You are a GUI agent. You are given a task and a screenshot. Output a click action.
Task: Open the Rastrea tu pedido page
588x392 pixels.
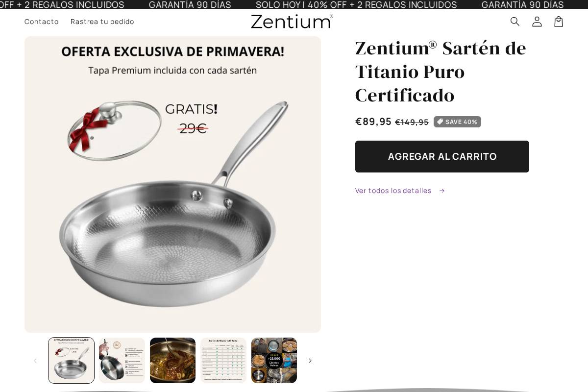(x=102, y=22)
